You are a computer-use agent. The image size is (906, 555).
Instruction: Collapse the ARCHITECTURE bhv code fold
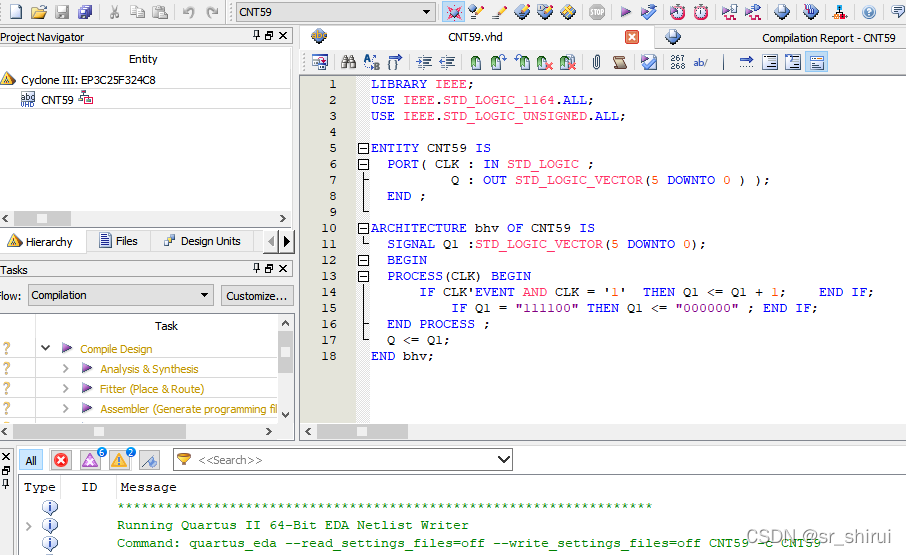(363, 228)
